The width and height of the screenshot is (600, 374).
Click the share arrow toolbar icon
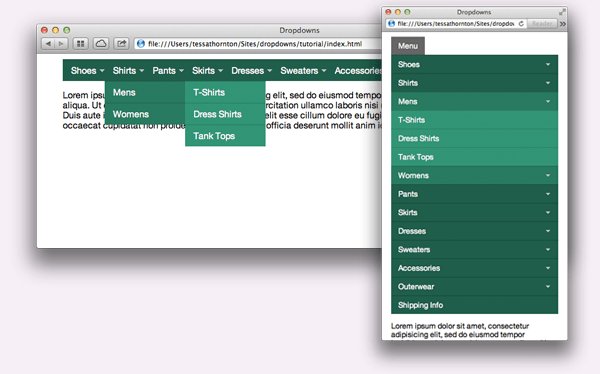point(121,44)
